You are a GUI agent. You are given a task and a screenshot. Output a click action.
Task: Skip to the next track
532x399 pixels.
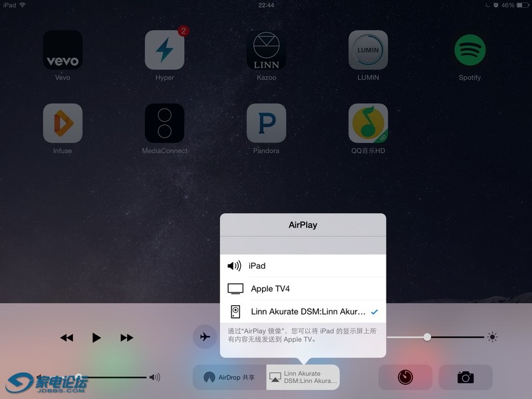[127, 338]
